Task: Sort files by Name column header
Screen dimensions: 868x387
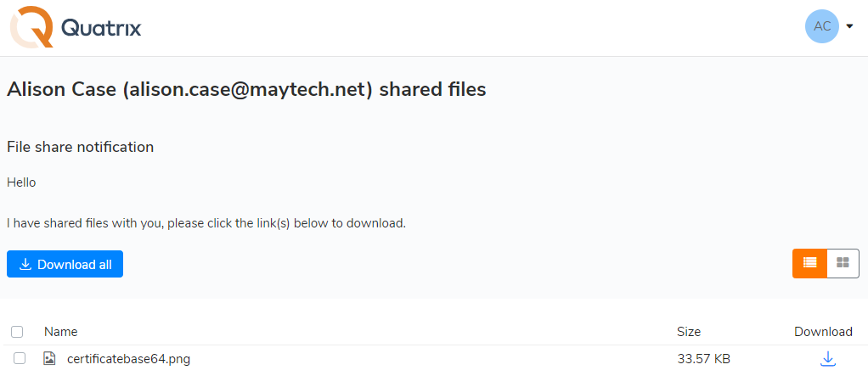Action: pyautogui.click(x=60, y=332)
